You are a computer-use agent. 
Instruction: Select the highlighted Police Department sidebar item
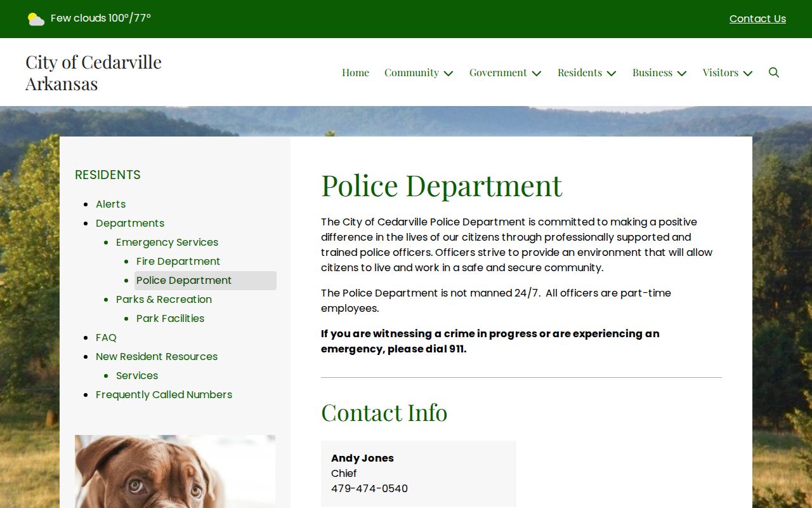pos(206,280)
